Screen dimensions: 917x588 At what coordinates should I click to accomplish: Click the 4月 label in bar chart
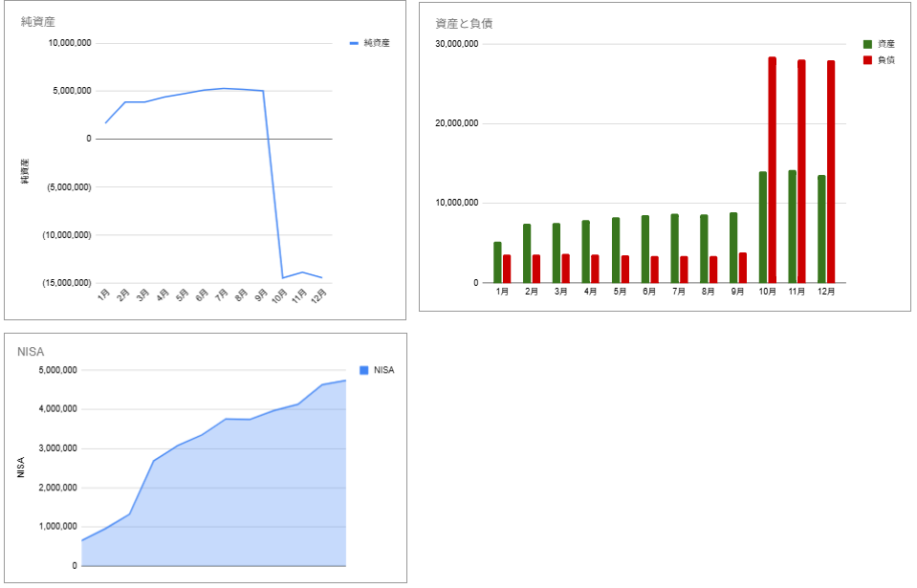(x=590, y=292)
